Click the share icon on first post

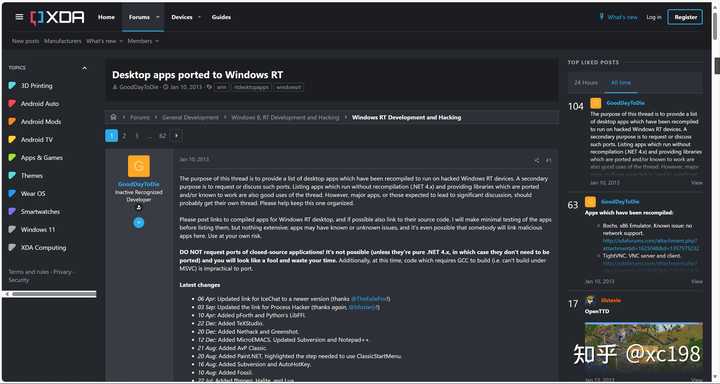pos(537,160)
